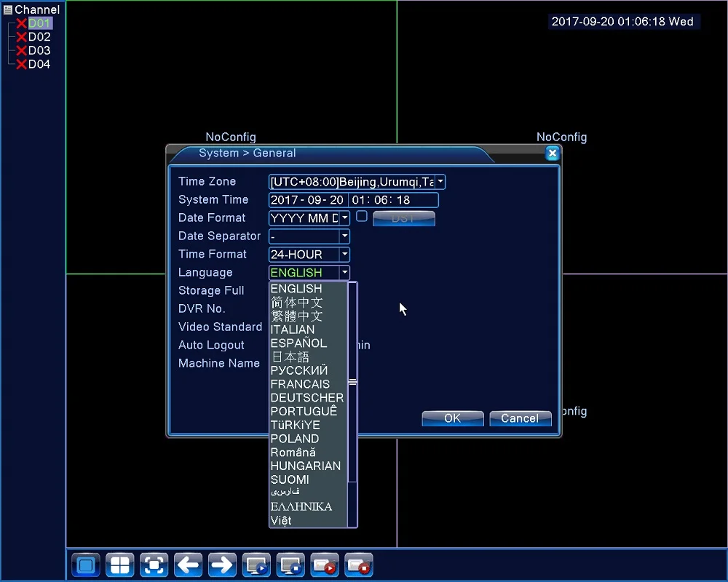Image resolution: width=728 pixels, height=582 pixels.
Task: Toggle full screen view icon
Action: click(154, 565)
